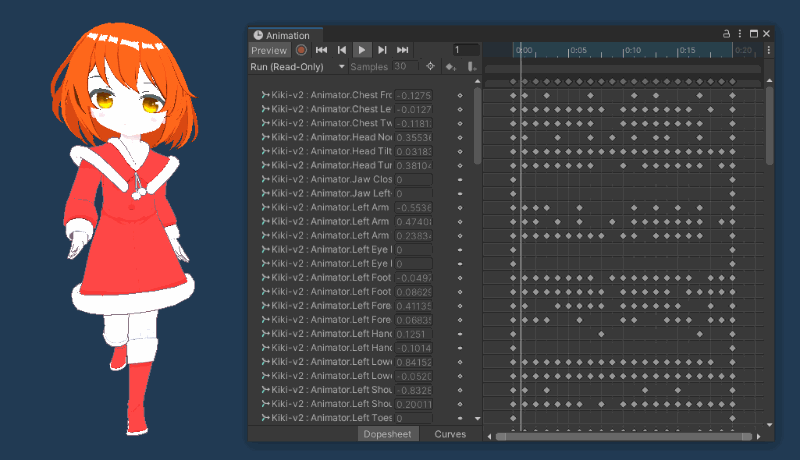Open the Run (Read-Only) clip dropdown
800x460 pixels.
pyautogui.click(x=297, y=67)
